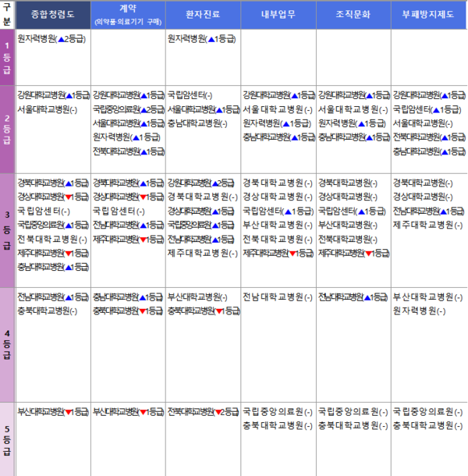Image resolution: width=468 pixels, height=476 pixels.
Task: Click 전북대학교병원(-) in 종합청렴도 column
Action: [52, 240]
